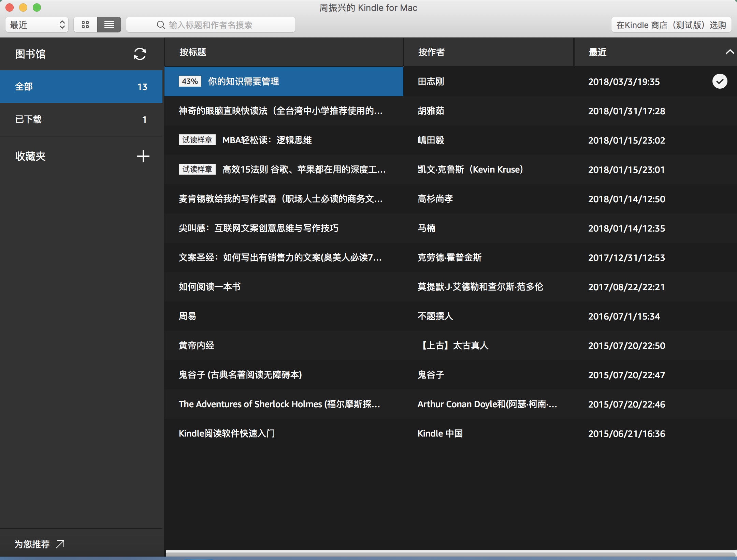Select book 高效15法则
The width and height of the screenshot is (737, 560).
pyautogui.click(x=304, y=170)
